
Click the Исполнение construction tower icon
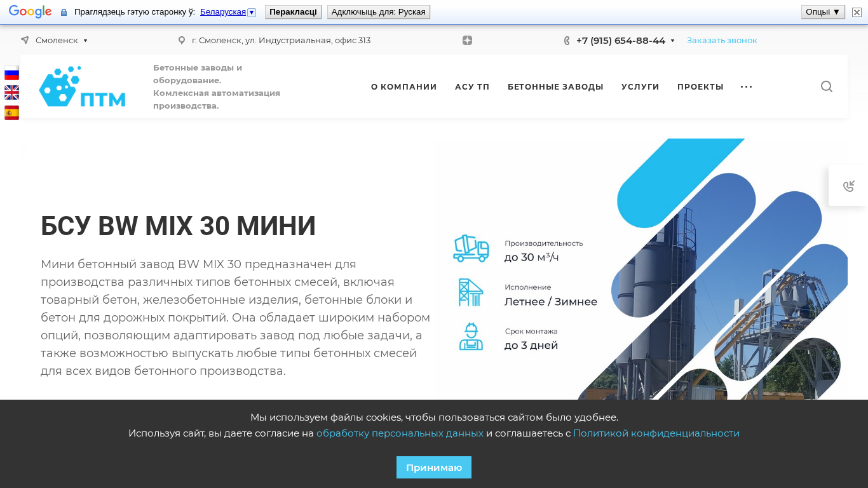pos(471,292)
